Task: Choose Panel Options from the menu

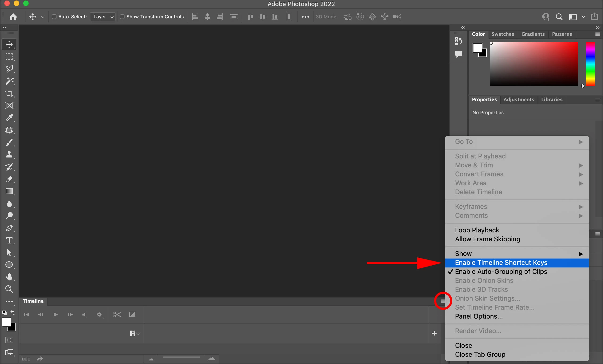Action: (x=479, y=316)
